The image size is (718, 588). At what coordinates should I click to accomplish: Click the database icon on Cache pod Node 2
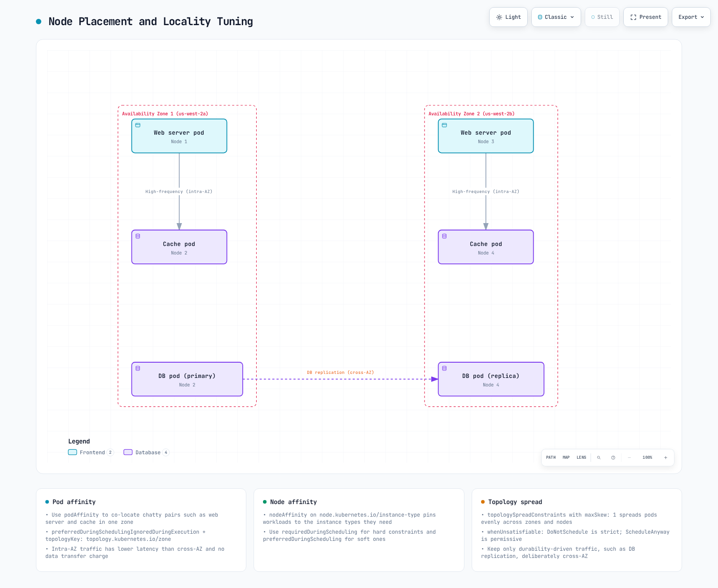click(138, 236)
